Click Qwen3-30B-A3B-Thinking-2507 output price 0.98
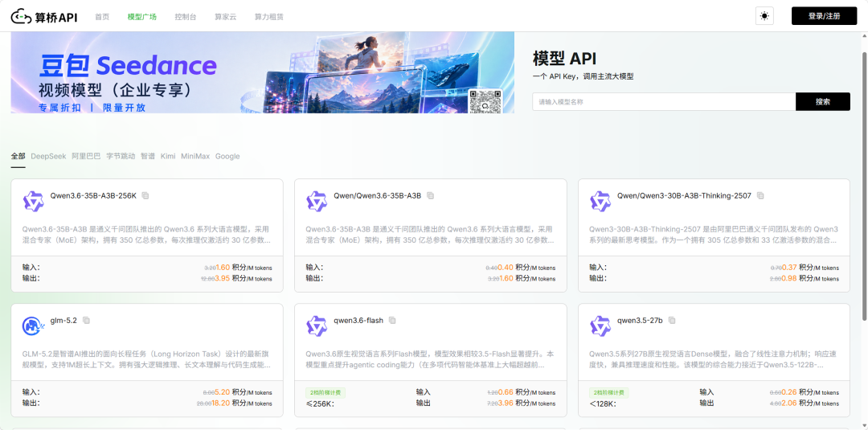The height and width of the screenshot is (430, 868). click(789, 278)
